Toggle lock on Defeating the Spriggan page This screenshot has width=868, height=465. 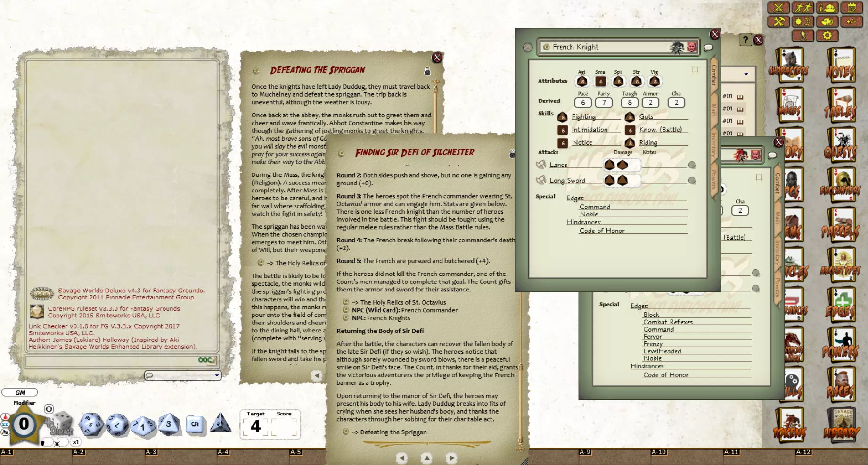[427, 71]
